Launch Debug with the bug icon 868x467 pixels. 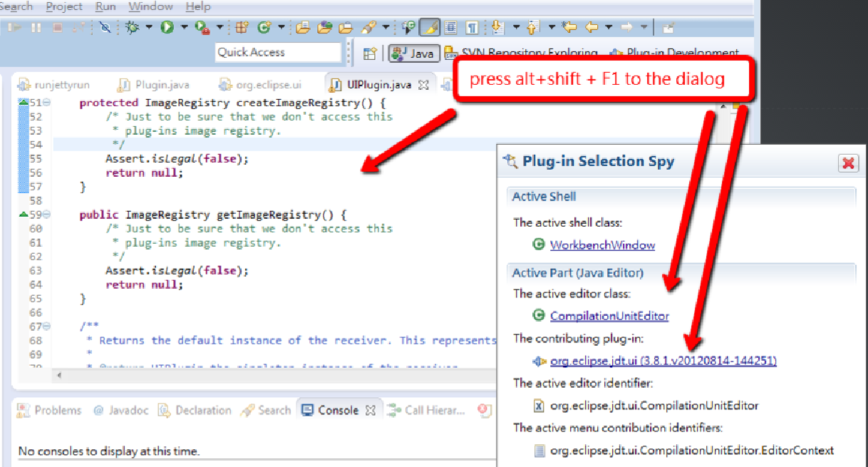(132, 28)
